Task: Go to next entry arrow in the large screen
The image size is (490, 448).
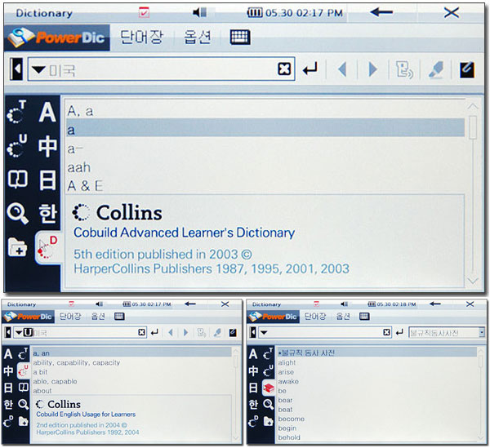Action: click(372, 69)
